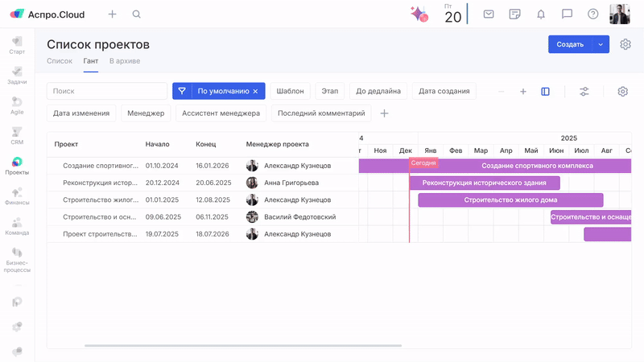Open the 'Этап' filter dropdown

coord(329,92)
